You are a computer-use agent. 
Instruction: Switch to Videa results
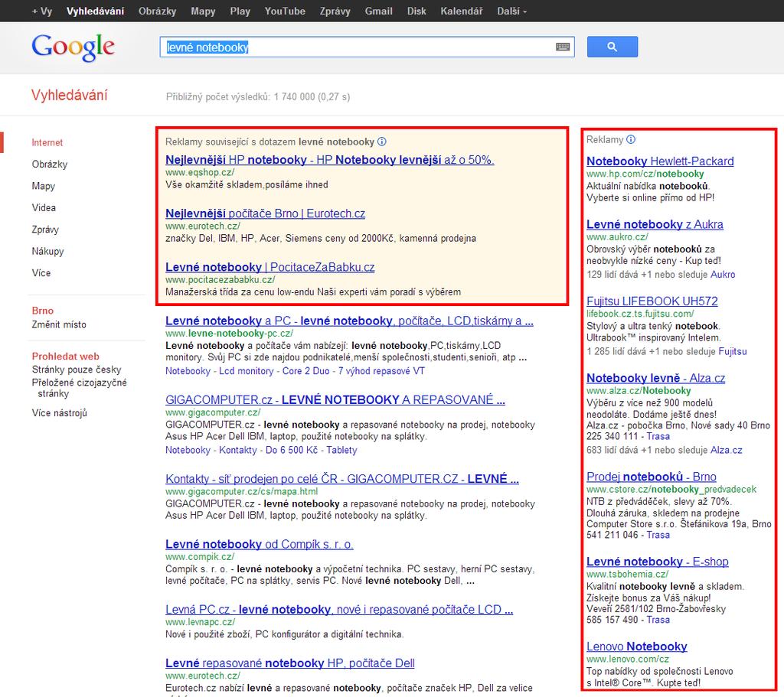pyautogui.click(x=44, y=208)
